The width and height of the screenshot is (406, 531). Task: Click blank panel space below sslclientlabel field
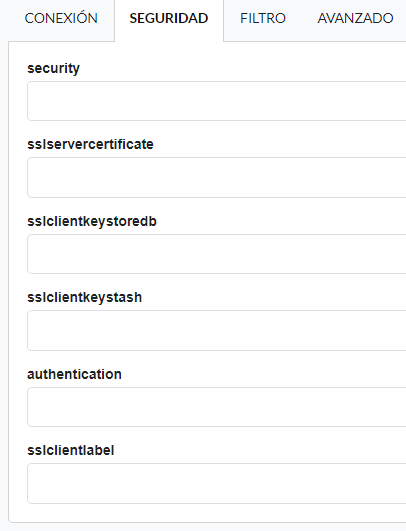tap(217, 513)
